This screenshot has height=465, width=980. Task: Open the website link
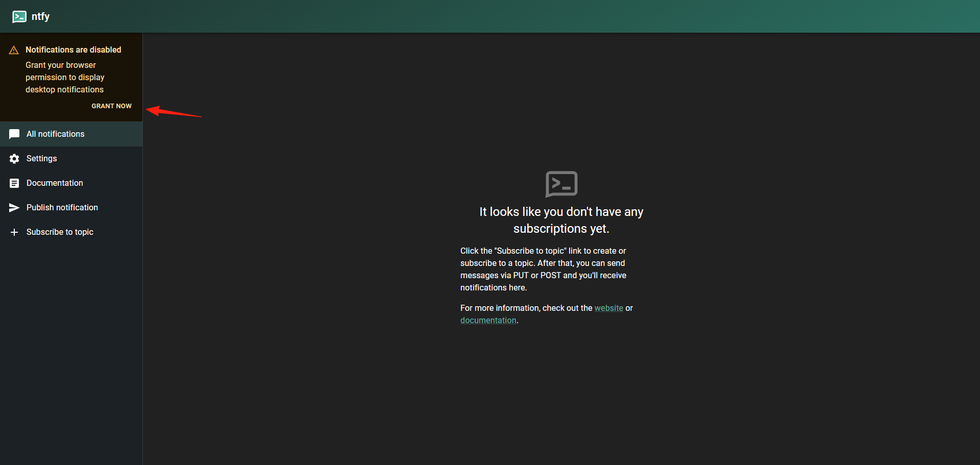[x=608, y=308]
